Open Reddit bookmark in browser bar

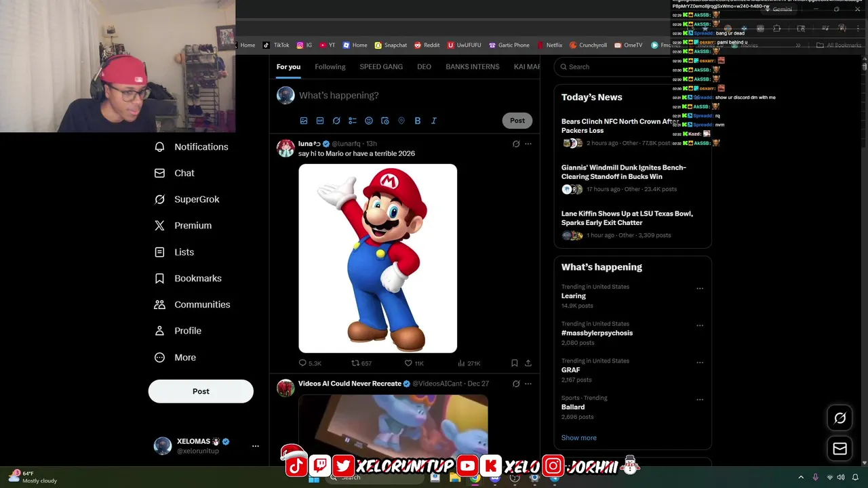pos(427,45)
